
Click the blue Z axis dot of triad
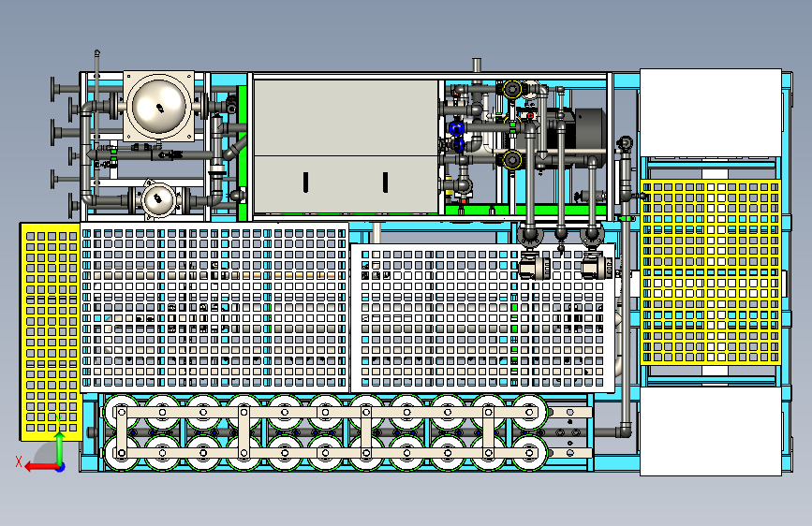(x=61, y=468)
